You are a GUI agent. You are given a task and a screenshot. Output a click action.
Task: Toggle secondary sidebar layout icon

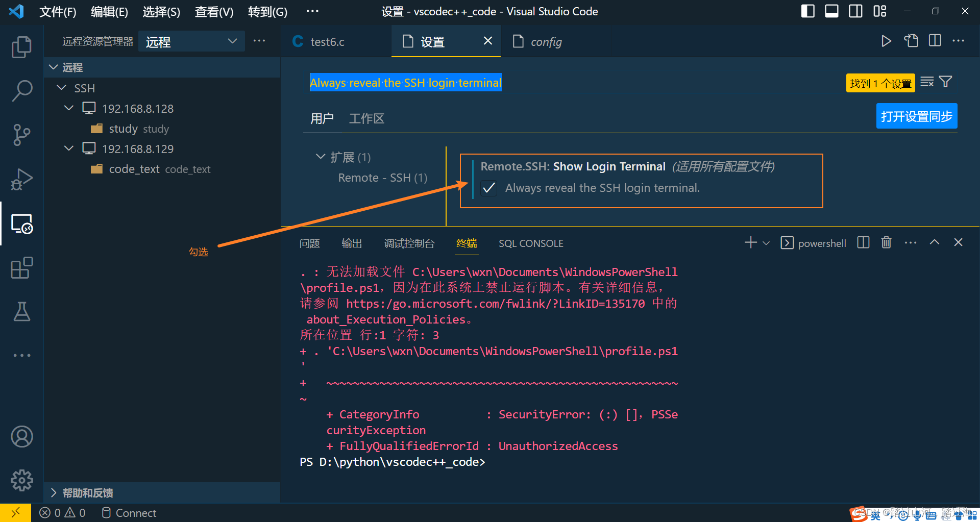point(855,11)
